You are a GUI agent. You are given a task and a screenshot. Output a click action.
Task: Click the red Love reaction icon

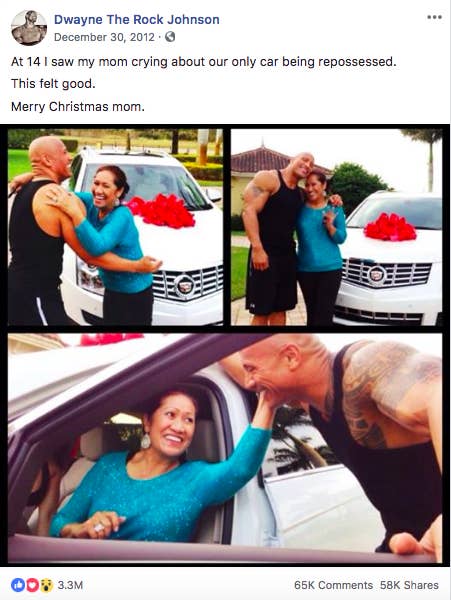32,585
